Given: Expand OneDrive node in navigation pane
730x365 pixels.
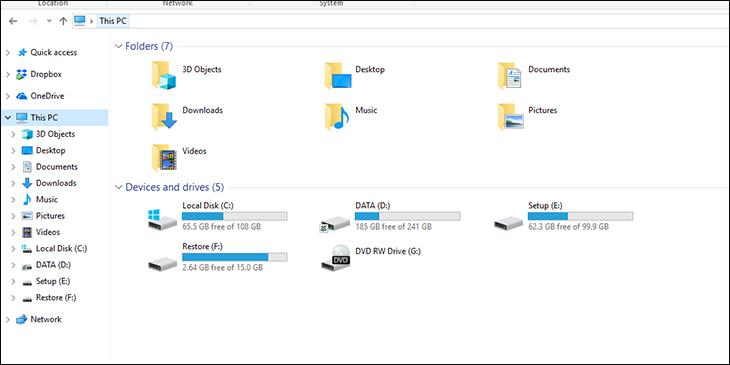Looking at the screenshot, I should click(x=8, y=96).
